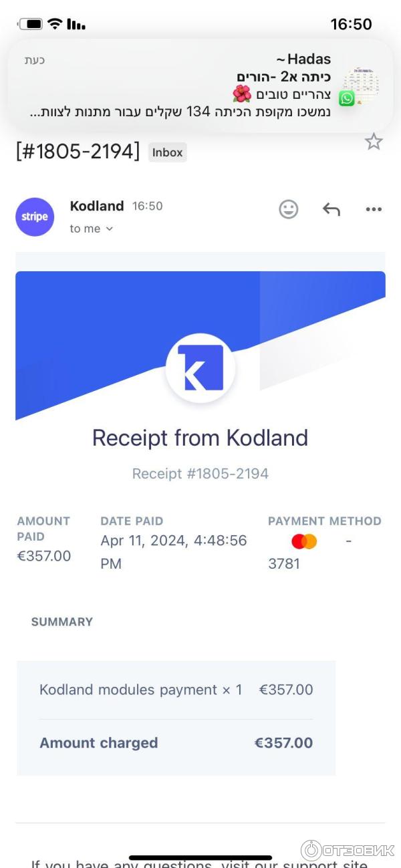Star this email message

pos(373,142)
